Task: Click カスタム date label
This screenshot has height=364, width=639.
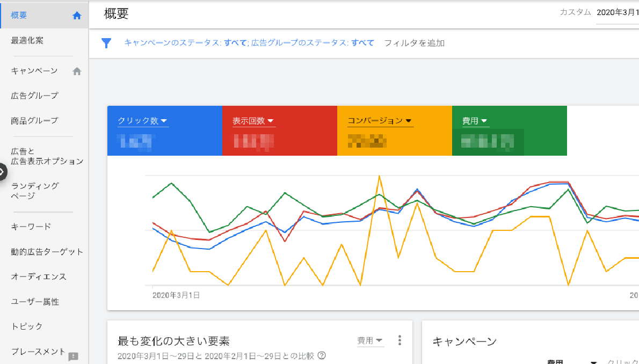Action: click(x=575, y=12)
